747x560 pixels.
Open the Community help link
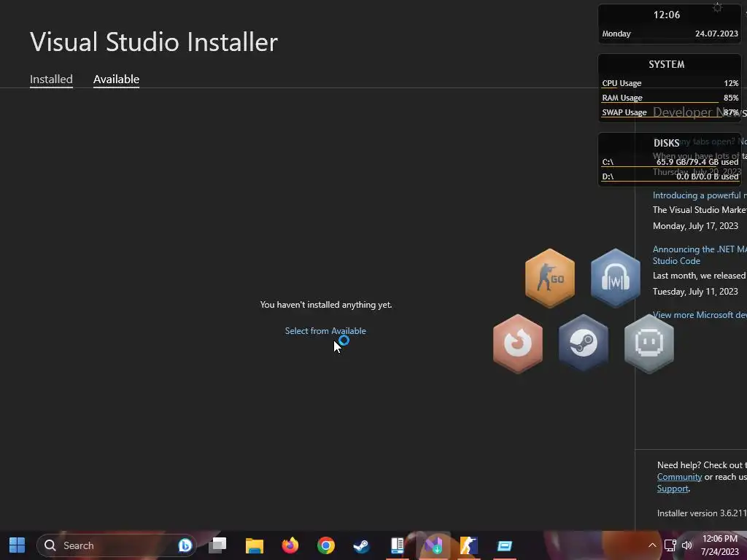tap(679, 477)
